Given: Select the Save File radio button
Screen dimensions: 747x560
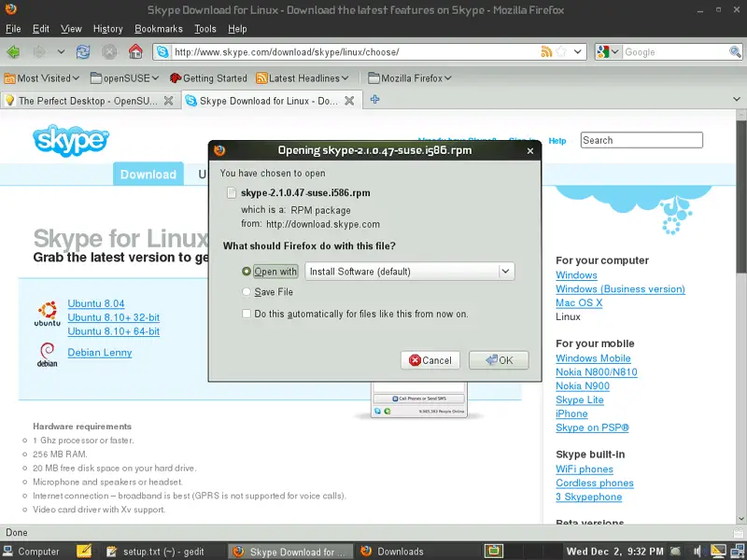Looking at the screenshot, I should pyautogui.click(x=247, y=292).
